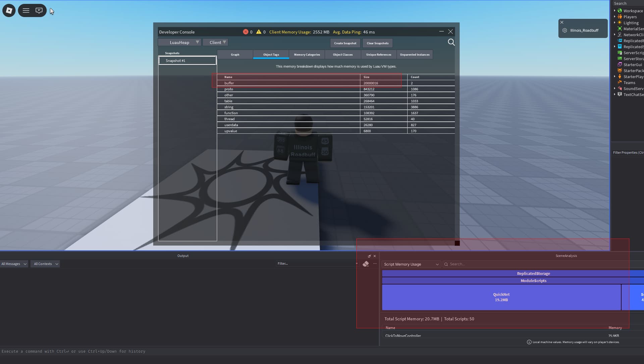644x364 pixels.
Task: Click the info icon beside the local machine values note
Action: [x=529, y=342]
